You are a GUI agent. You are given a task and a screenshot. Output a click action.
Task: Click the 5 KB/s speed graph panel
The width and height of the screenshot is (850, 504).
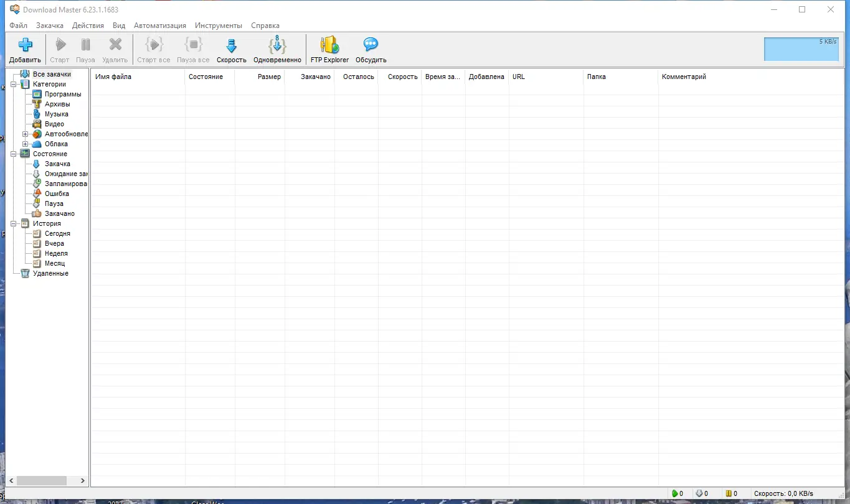click(801, 49)
